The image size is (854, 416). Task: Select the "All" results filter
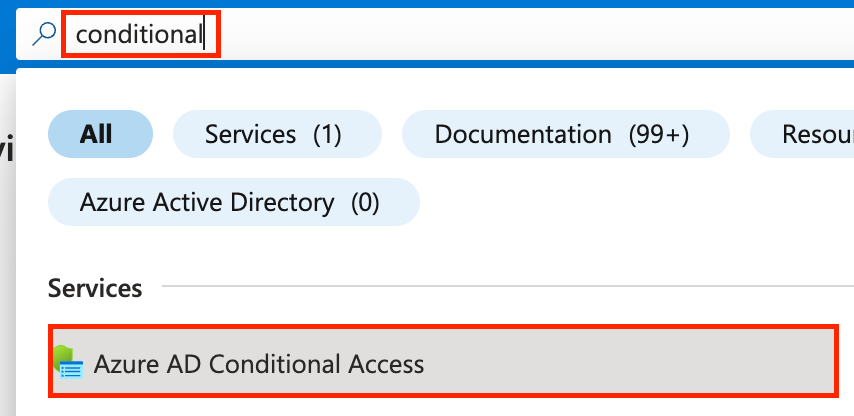point(98,134)
